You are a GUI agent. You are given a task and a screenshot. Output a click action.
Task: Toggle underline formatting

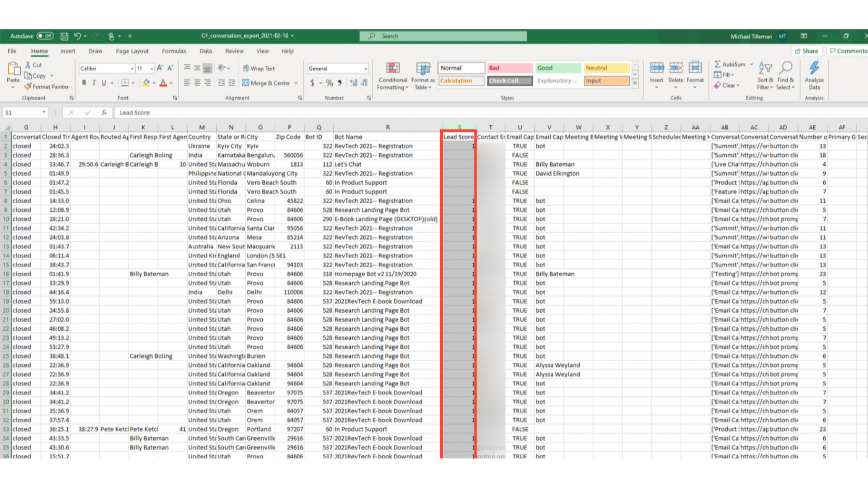(104, 83)
